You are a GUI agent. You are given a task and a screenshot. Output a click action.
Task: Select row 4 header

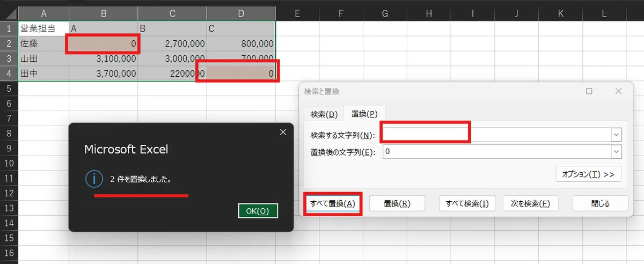coord(9,74)
